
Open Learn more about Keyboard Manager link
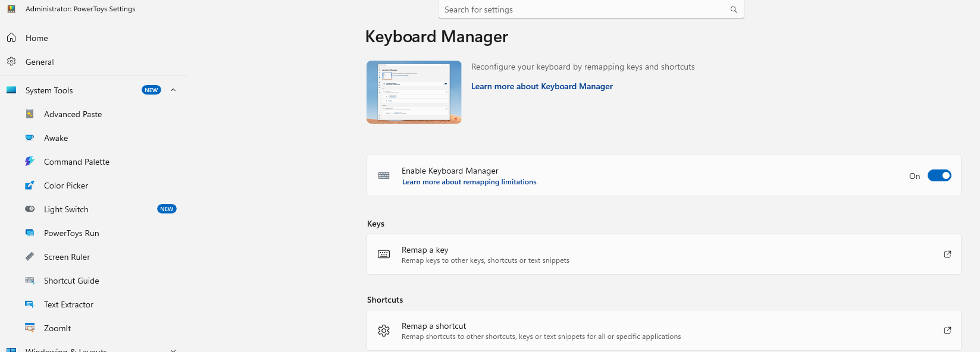[x=541, y=87]
